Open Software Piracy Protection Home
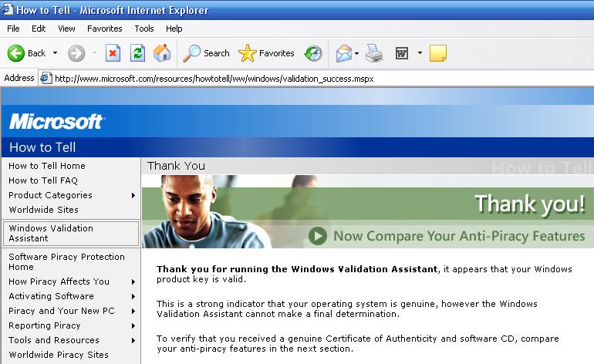 pos(66,261)
